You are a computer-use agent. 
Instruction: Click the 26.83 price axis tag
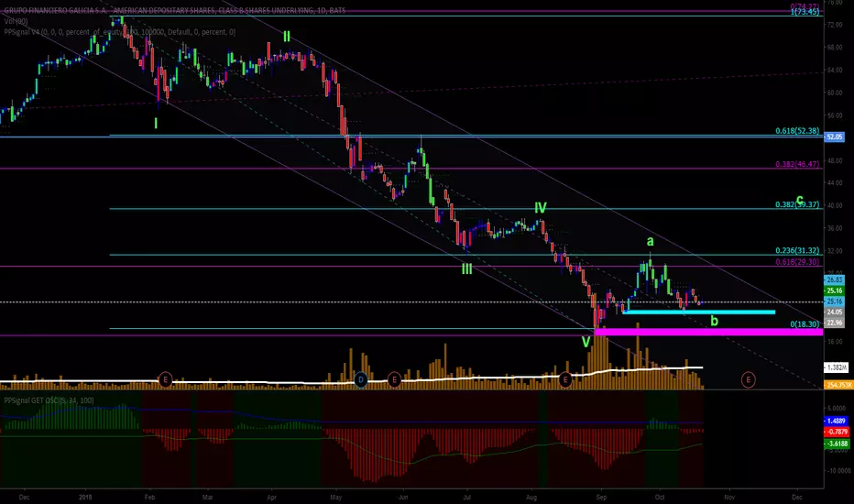[x=835, y=279]
